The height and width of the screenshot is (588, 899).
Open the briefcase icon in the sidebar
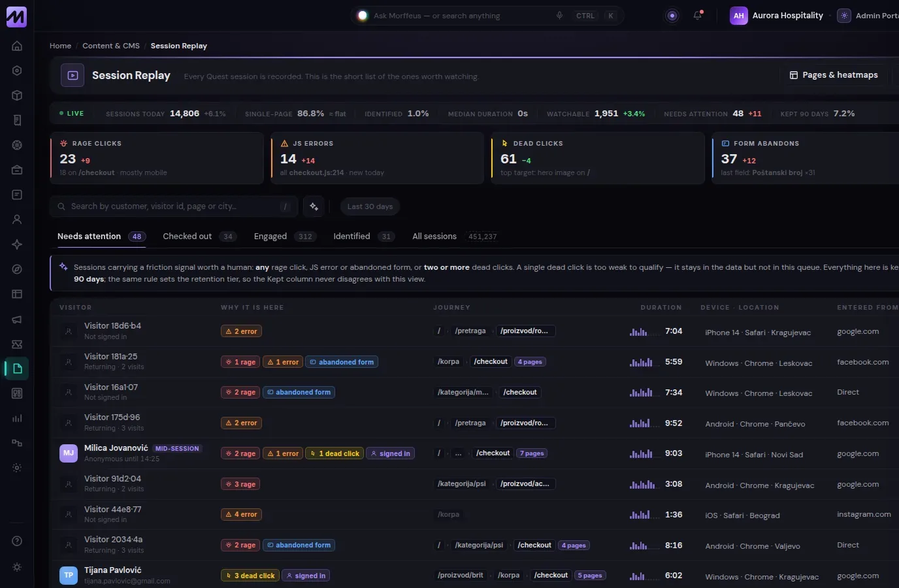tap(17, 170)
